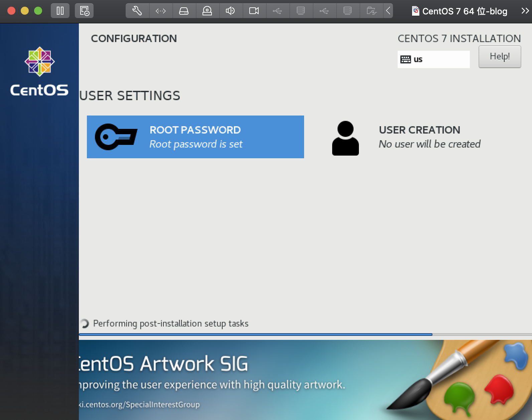Click the keyboard icon beside us

point(406,59)
